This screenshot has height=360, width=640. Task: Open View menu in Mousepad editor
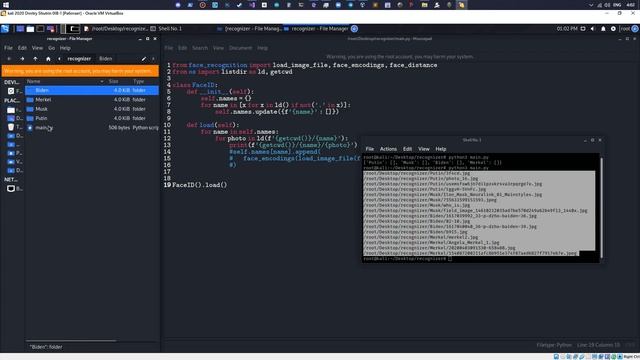pyautogui.click(x=218, y=48)
